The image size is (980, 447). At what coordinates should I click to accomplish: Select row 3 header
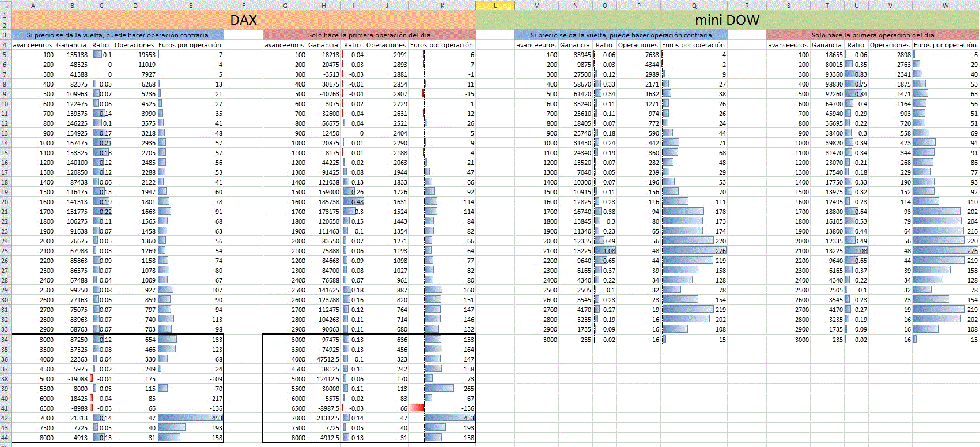coord(5,35)
